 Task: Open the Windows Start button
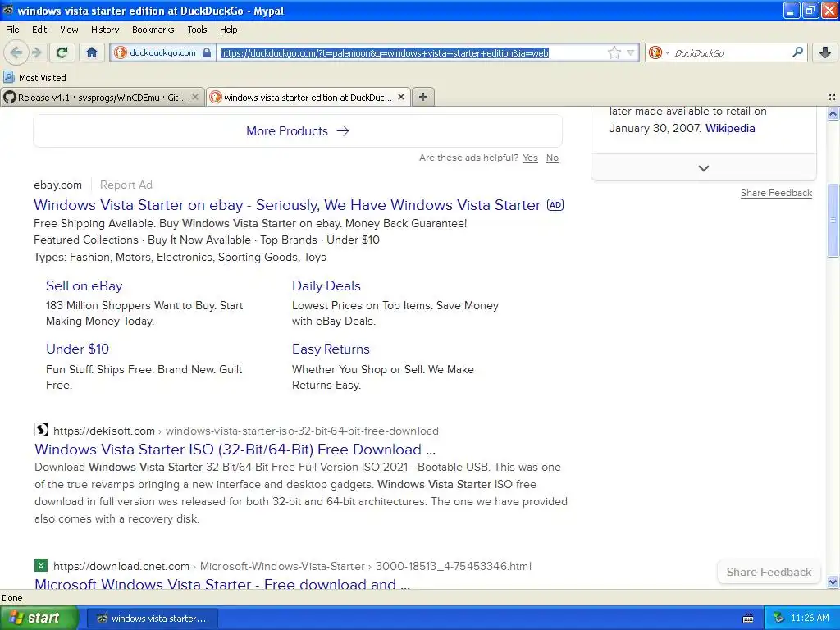pyautogui.click(x=39, y=618)
